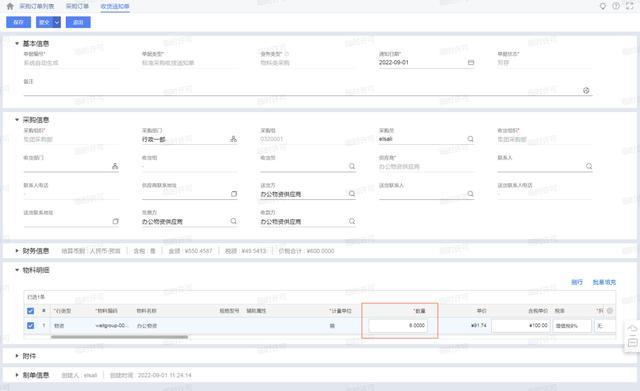Click the 退出 button
The image size is (640, 391).
(78, 22)
